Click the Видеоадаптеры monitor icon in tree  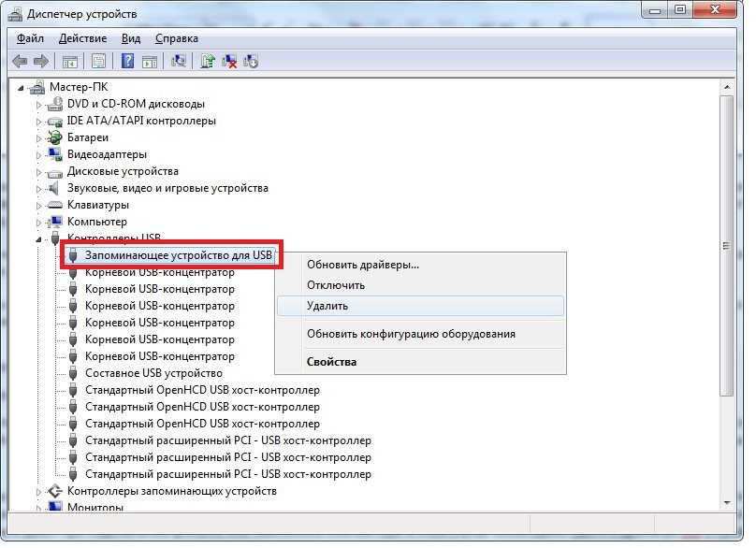click(x=54, y=154)
